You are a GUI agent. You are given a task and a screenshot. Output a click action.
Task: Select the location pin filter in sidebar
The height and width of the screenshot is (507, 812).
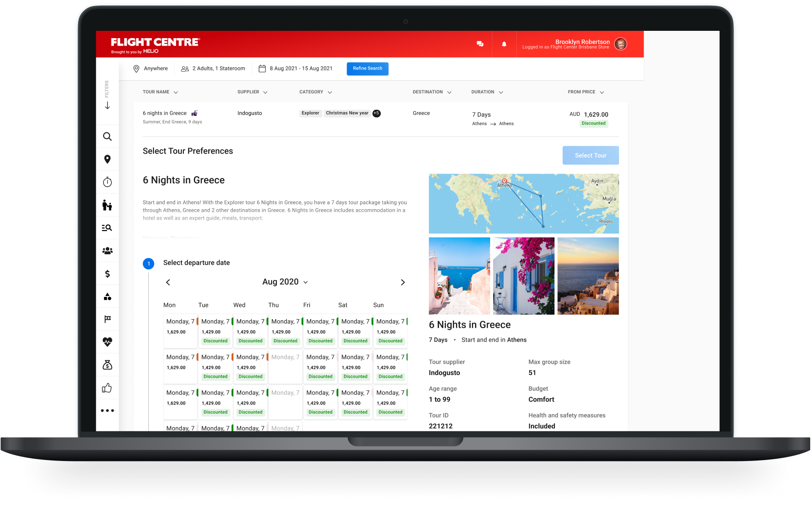[x=107, y=159]
